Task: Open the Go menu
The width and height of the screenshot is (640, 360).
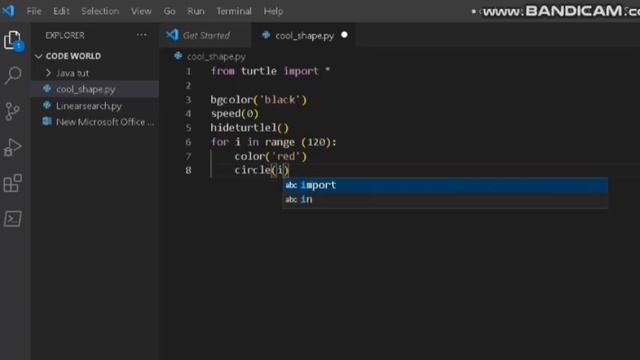Action: pyautogui.click(x=169, y=11)
